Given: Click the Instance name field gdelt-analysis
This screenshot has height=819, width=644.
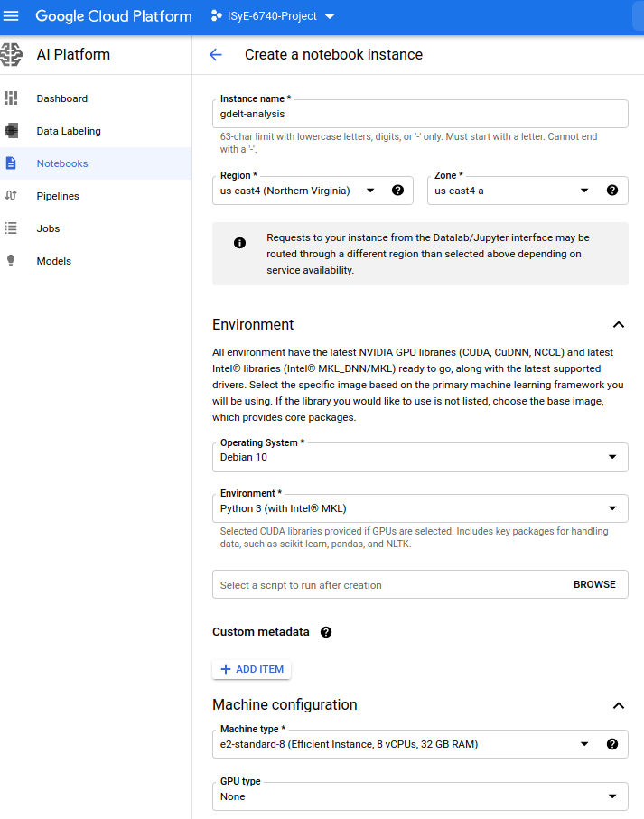Looking at the screenshot, I should (420, 114).
